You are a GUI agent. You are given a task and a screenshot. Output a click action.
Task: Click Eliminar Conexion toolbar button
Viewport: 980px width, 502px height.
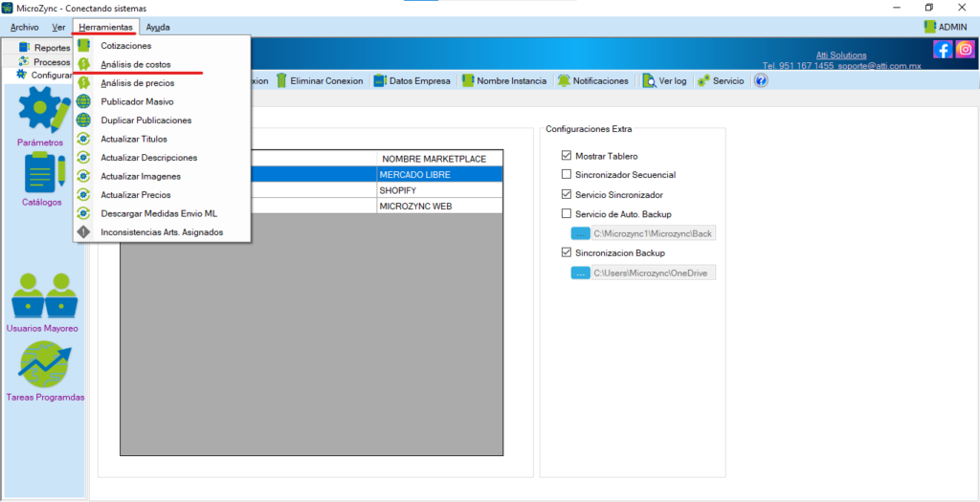click(320, 81)
